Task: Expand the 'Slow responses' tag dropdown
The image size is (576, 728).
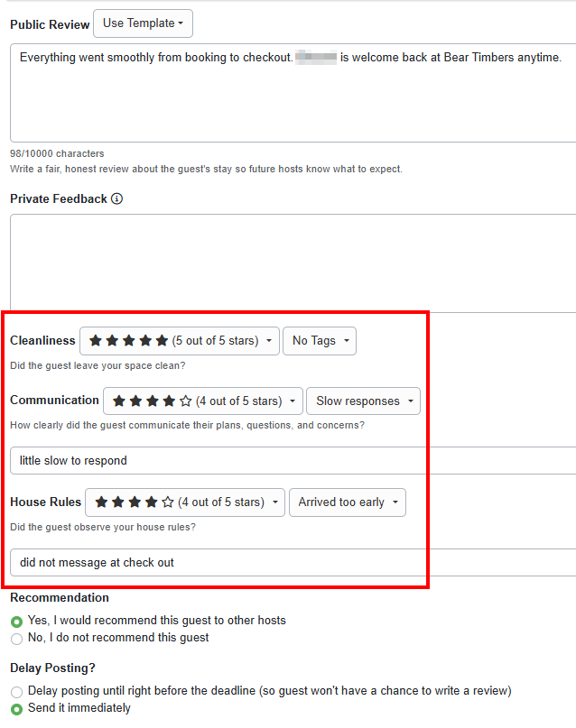Action: tap(363, 401)
